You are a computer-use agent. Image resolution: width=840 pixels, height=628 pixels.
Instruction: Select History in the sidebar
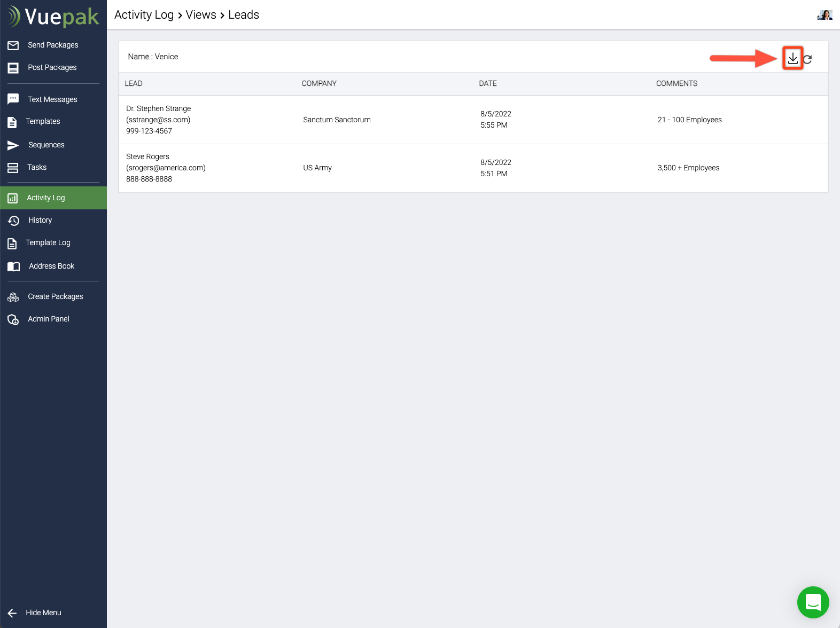(40, 220)
